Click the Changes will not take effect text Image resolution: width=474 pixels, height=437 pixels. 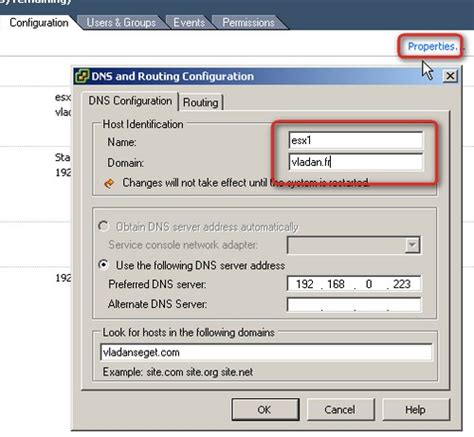pos(246,183)
